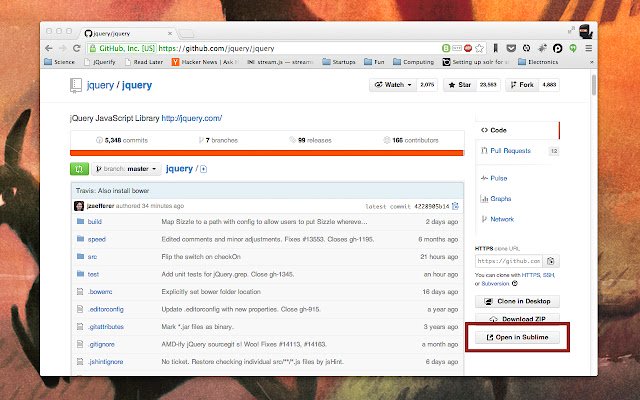Screen dimensions: 640x400
Task: Show more bookmarks via the chevron
Action: coord(591,62)
